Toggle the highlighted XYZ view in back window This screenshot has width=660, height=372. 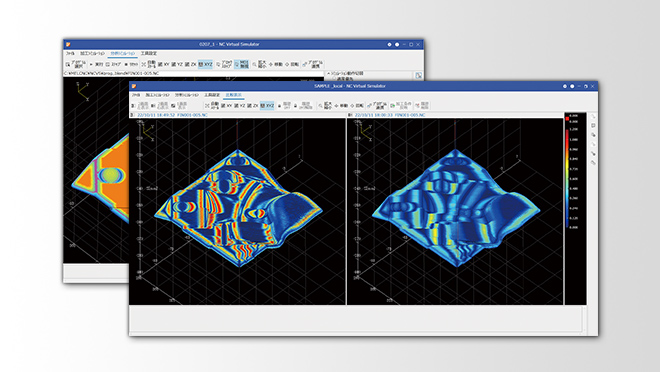205,64
